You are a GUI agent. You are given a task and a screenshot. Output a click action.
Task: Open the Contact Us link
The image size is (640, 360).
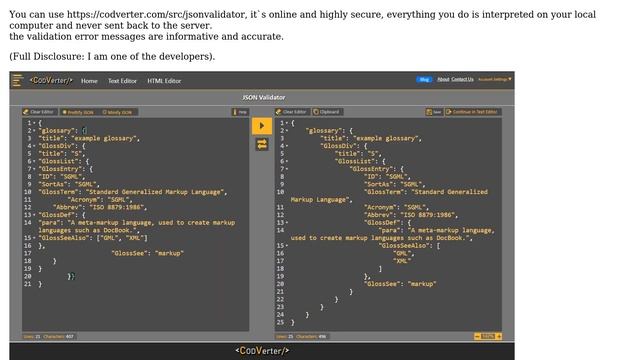tap(462, 79)
